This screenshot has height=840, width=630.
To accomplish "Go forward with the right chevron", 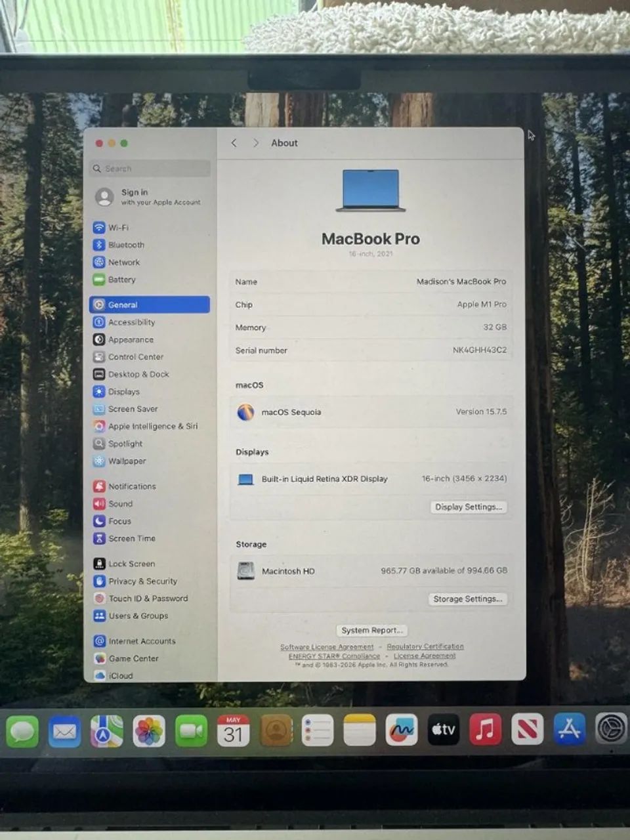I will [256, 143].
